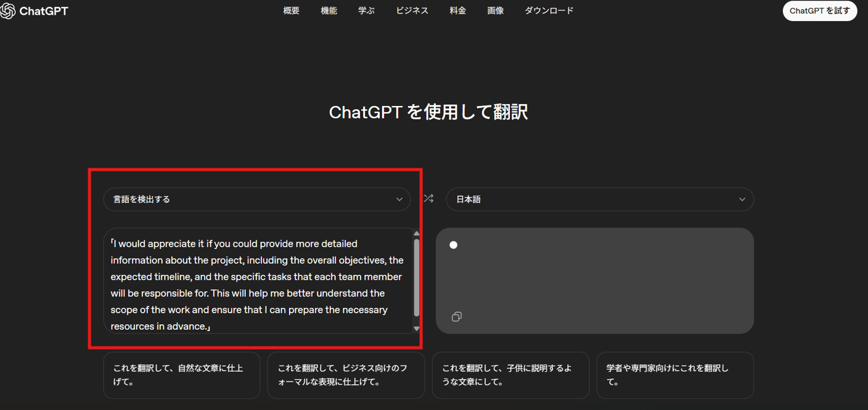This screenshot has height=410, width=868.
Task: Copy the translated output text
Action: [x=456, y=316]
